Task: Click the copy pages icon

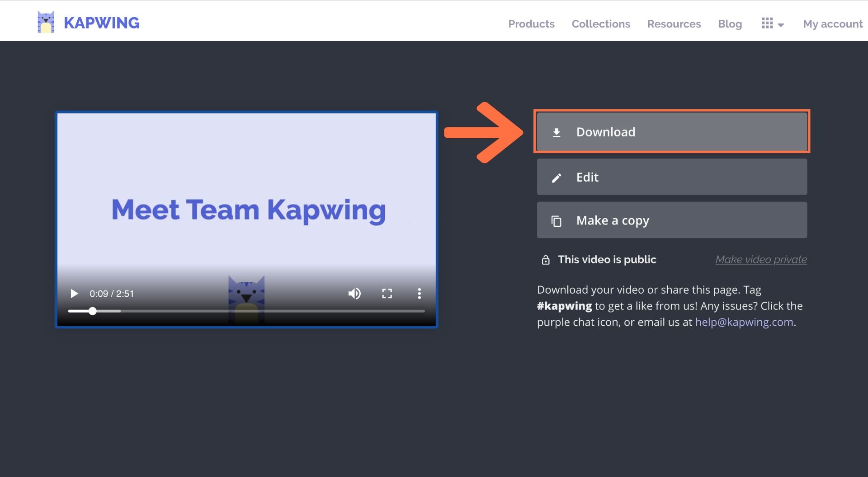Action: 557,221
